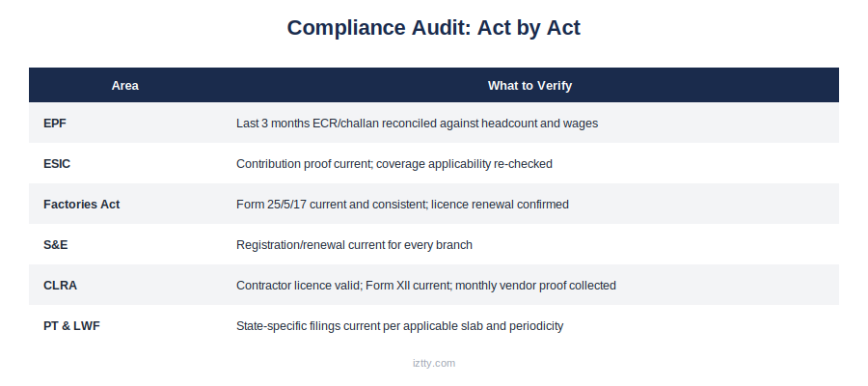This screenshot has height=386, width=868.
Task: Click the EPF row label
Action: click(55, 123)
